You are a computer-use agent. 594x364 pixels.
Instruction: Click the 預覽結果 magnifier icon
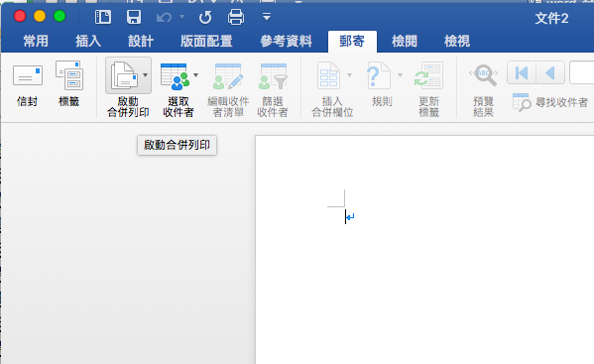coord(483,75)
